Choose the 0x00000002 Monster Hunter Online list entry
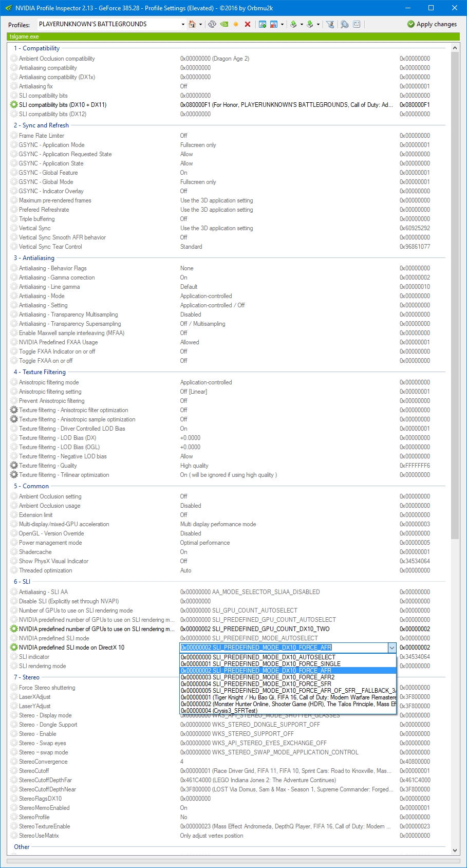The height and width of the screenshot is (868, 467). tap(288, 704)
